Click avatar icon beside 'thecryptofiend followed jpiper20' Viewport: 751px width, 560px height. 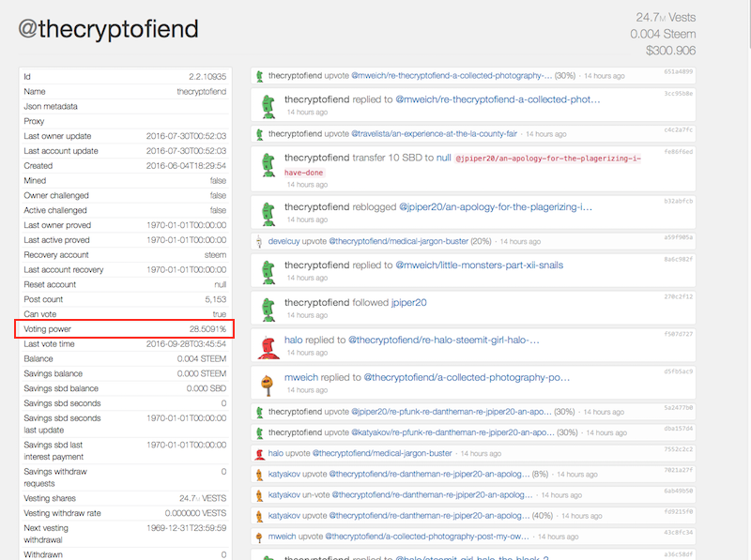point(268,310)
